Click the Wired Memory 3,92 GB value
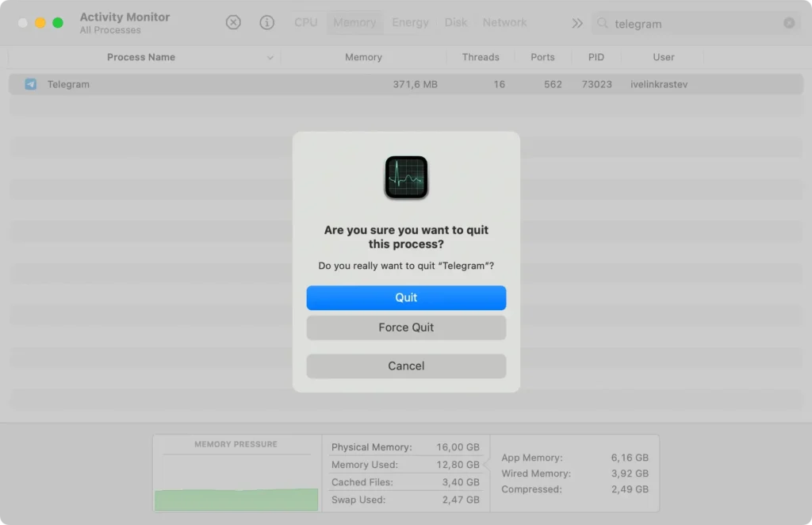Viewport: 812px width, 525px height. click(x=630, y=473)
